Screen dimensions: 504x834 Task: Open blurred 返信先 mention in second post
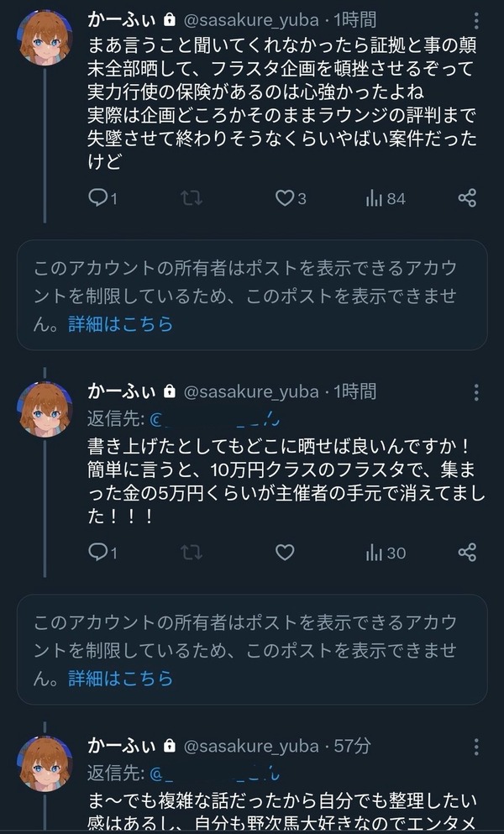point(215,420)
